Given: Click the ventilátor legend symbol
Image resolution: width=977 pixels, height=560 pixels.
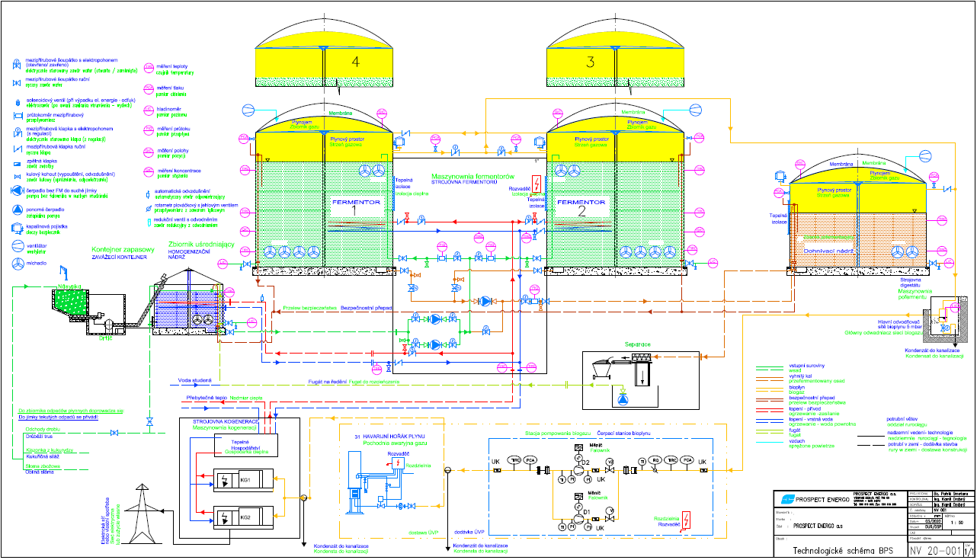Looking at the screenshot, I should click(x=17, y=245).
